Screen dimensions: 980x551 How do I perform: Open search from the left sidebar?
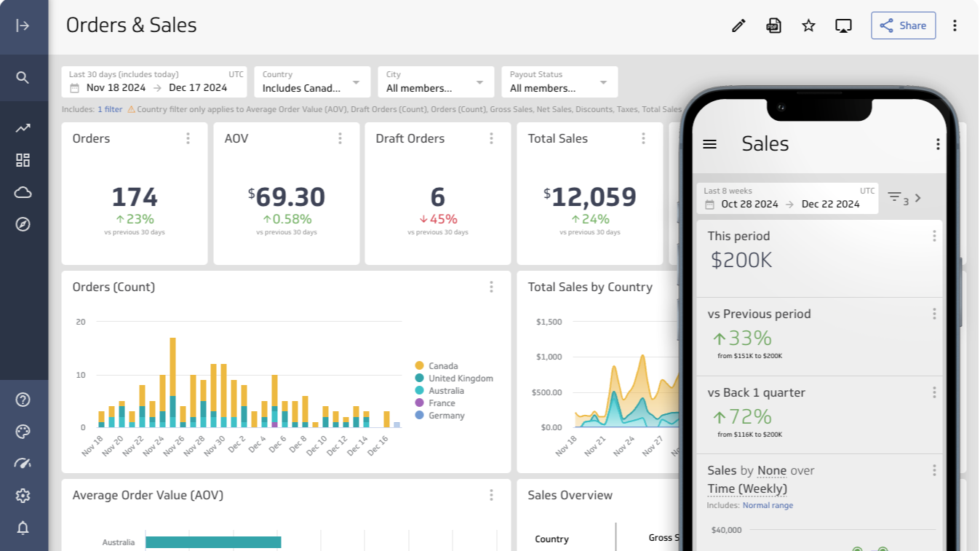(x=23, y=77)
